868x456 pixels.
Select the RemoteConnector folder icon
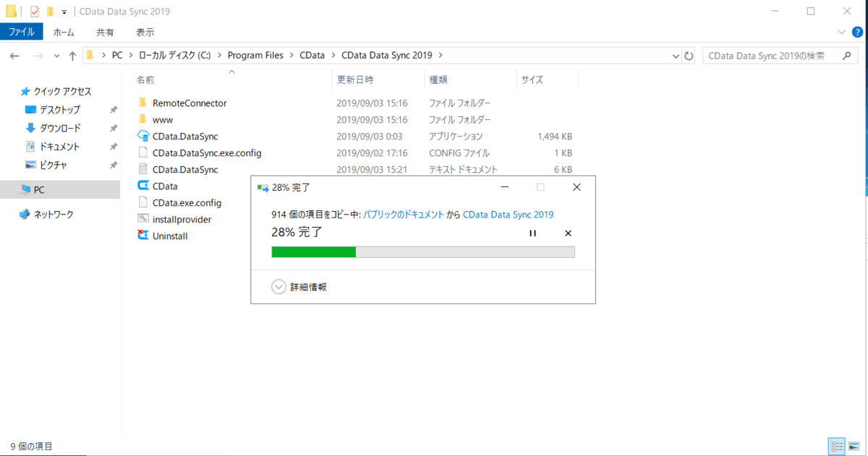142,103
